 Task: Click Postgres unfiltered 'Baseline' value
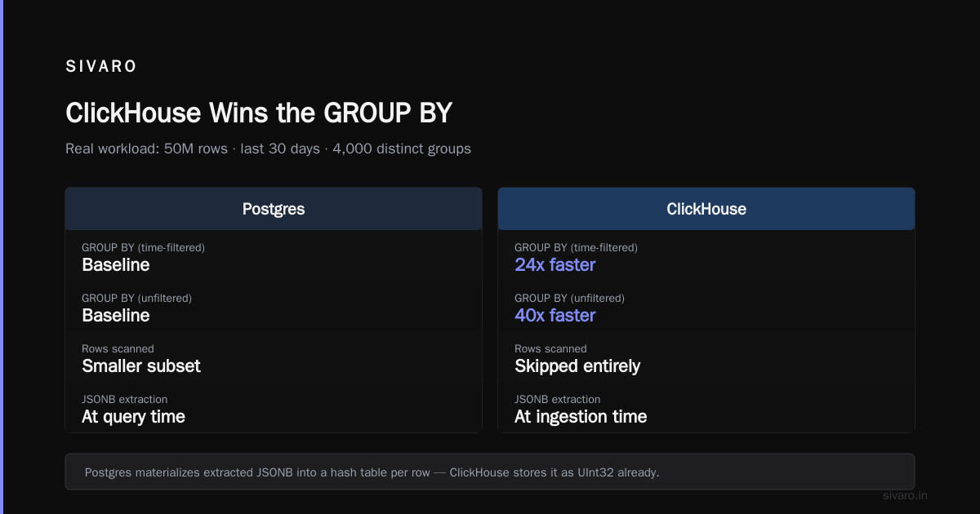tap(116, 316)
